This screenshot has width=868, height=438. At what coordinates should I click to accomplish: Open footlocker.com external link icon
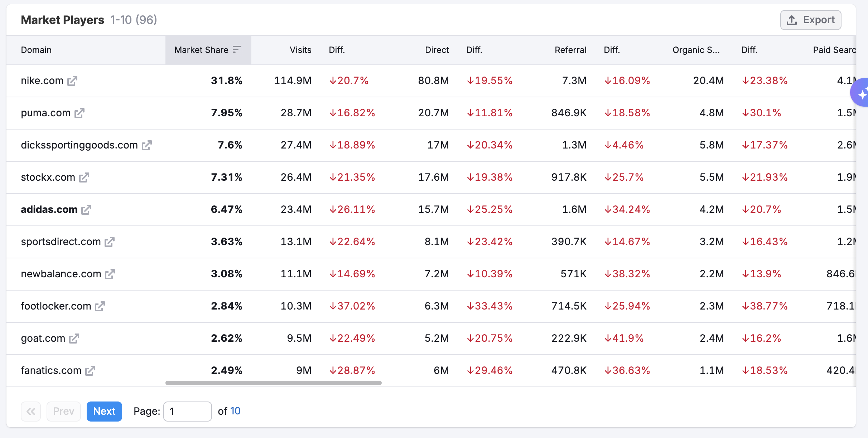(100, 306)
